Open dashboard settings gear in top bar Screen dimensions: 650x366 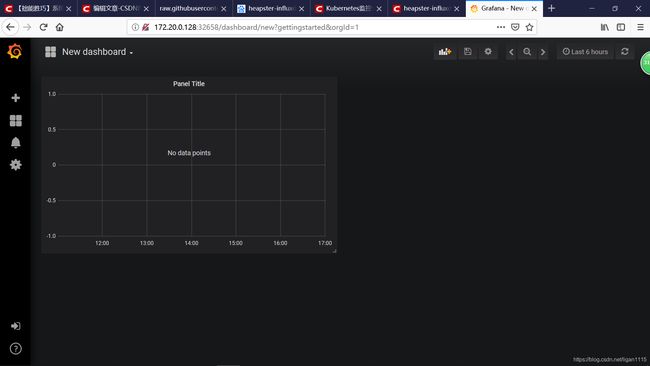[488, 52]
